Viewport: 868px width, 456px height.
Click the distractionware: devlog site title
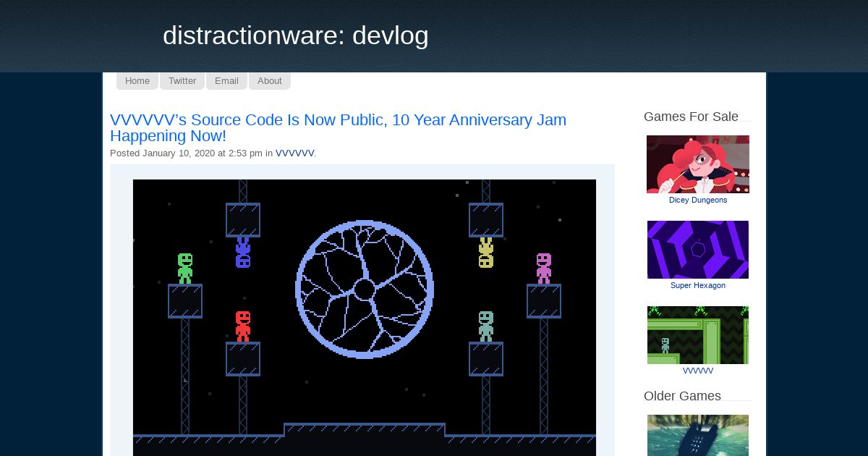296,35
